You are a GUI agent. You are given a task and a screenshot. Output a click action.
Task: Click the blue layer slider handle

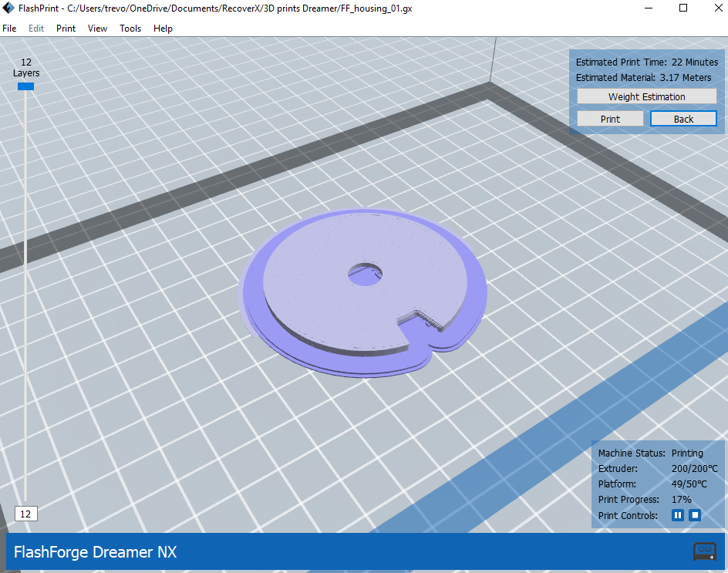(x=25, y=86)
